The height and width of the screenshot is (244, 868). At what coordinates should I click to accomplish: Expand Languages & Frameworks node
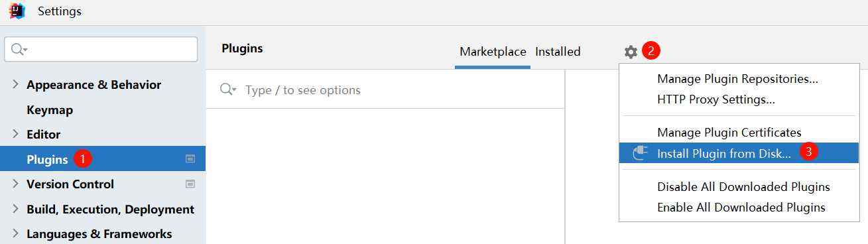click(x=16, y=233)
